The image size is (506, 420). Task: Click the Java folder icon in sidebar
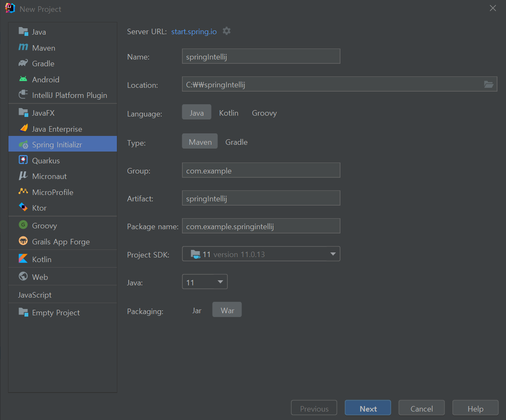pyautogui.click(x=23, y=32)
